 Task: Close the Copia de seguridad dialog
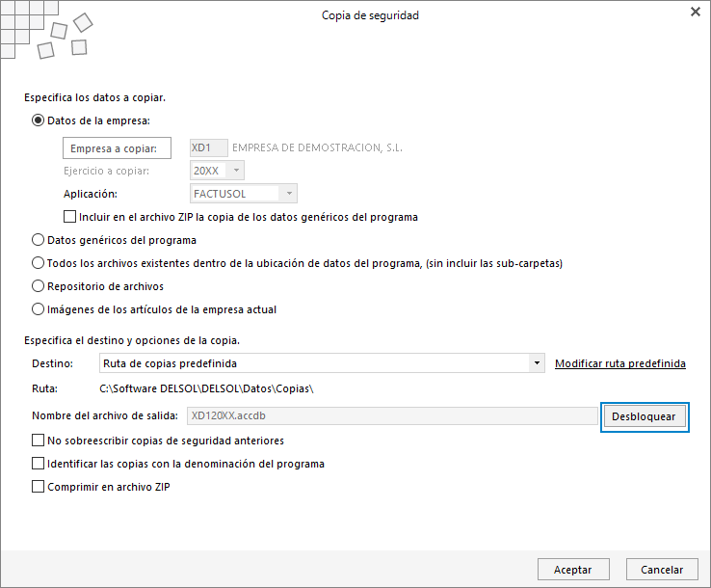tap(696, 12)
